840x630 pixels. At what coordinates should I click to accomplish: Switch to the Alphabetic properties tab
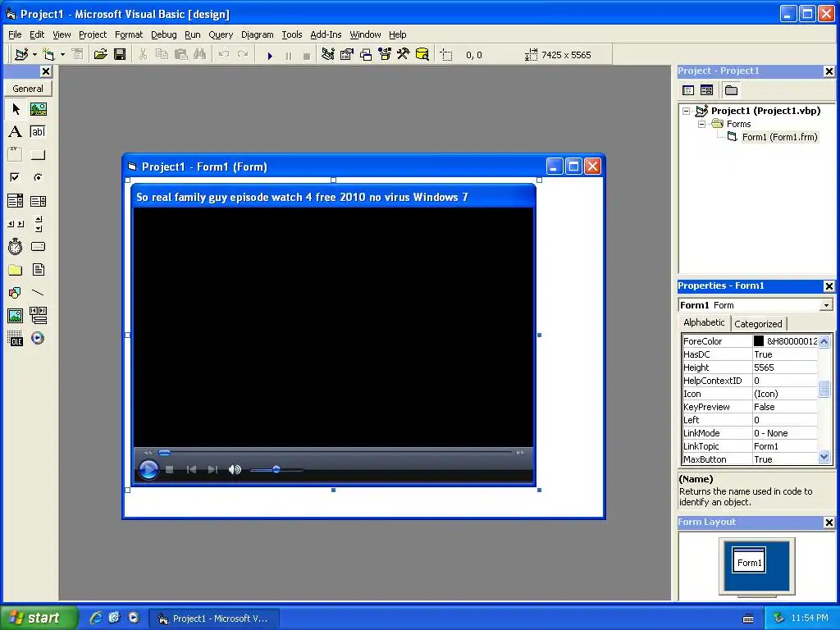coord(704,322)
